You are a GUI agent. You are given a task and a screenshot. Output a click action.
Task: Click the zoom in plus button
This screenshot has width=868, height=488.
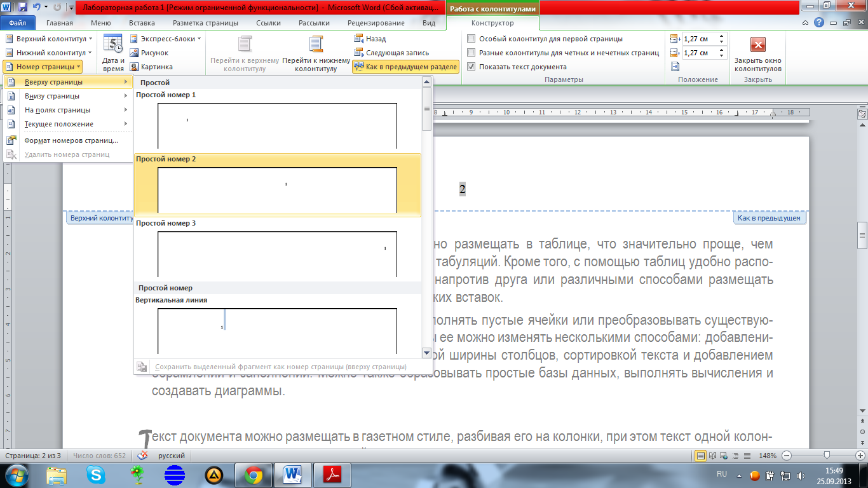click(860, 456)
